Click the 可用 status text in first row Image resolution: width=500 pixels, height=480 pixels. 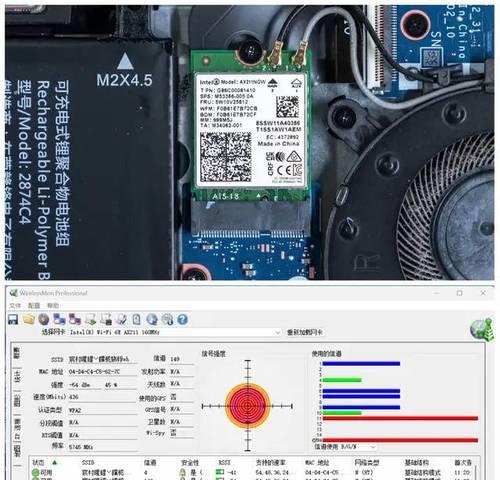46,473
